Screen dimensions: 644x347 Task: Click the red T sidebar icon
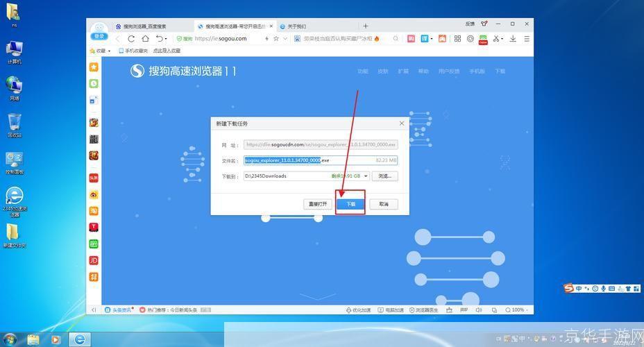(x=94, y=227)
